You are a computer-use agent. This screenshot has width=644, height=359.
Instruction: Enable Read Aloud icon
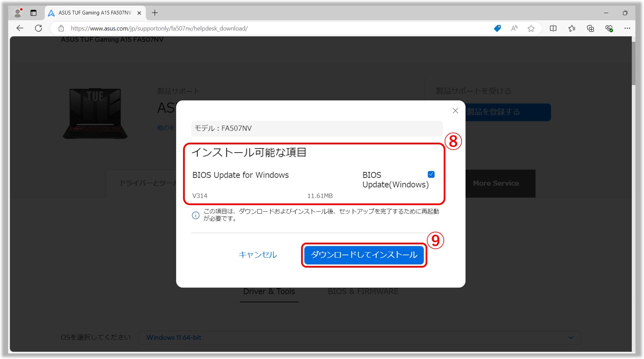tap(514, 28)
